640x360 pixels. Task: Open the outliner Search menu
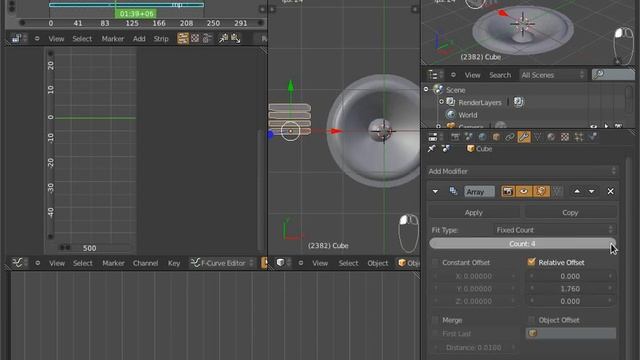point(500,75)
